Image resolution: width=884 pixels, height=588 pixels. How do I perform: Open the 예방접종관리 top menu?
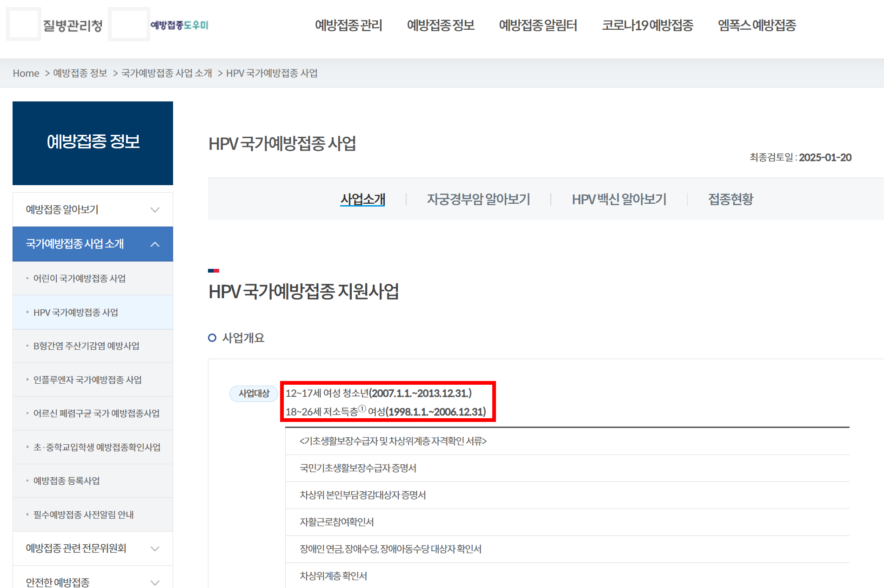[348, 25]
